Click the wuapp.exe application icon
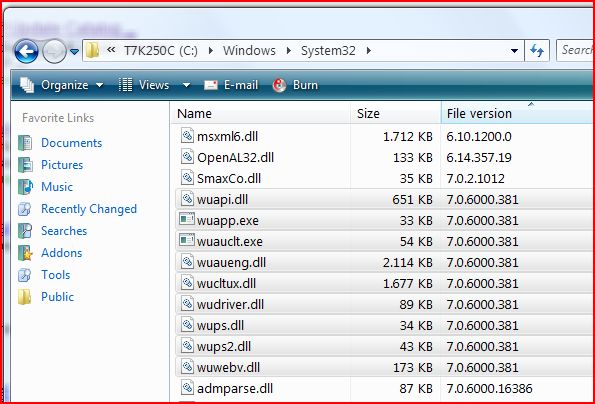This screenshot has height=404, width=595. pyautogui.click(x=187, y=219)
